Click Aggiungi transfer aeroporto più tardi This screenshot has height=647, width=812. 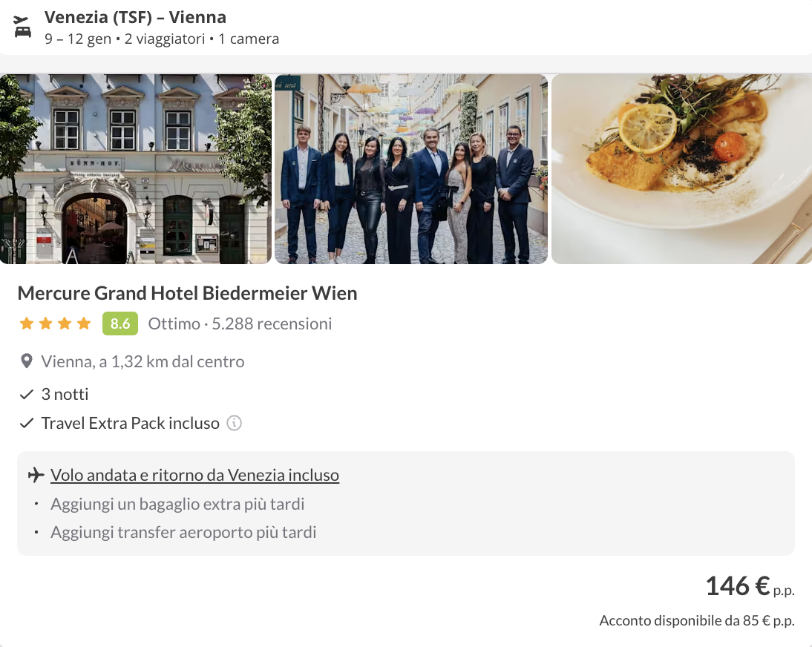coord(183,532)
